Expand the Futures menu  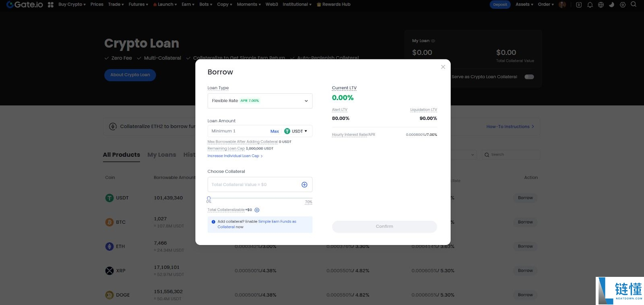[x=138, y=4]
